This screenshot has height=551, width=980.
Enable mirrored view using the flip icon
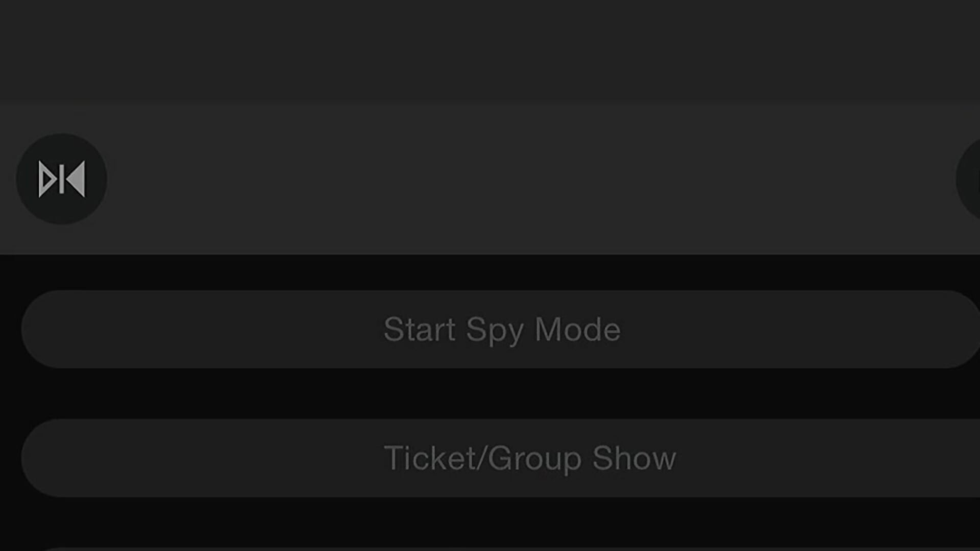pyautogui.click(x=61, y=179)
